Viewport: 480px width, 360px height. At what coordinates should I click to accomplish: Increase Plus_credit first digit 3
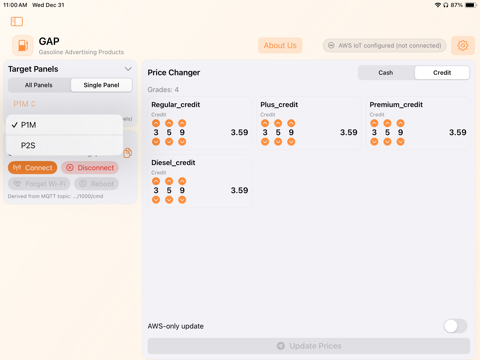265,123
